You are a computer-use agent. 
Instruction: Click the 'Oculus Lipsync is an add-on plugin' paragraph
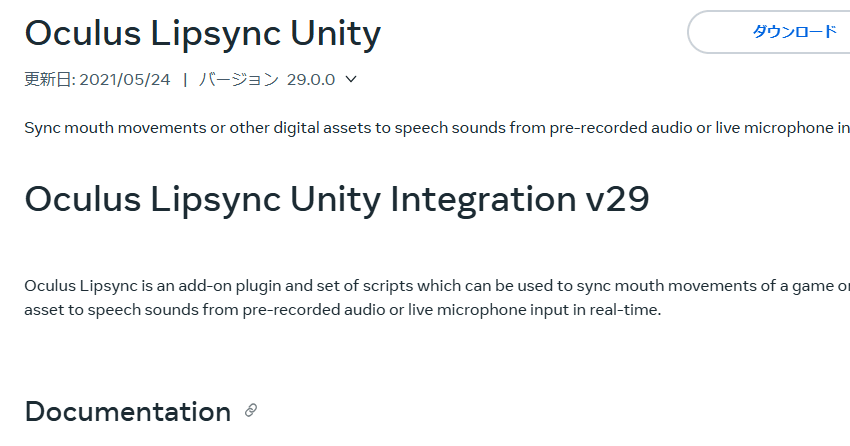[437, 298]
